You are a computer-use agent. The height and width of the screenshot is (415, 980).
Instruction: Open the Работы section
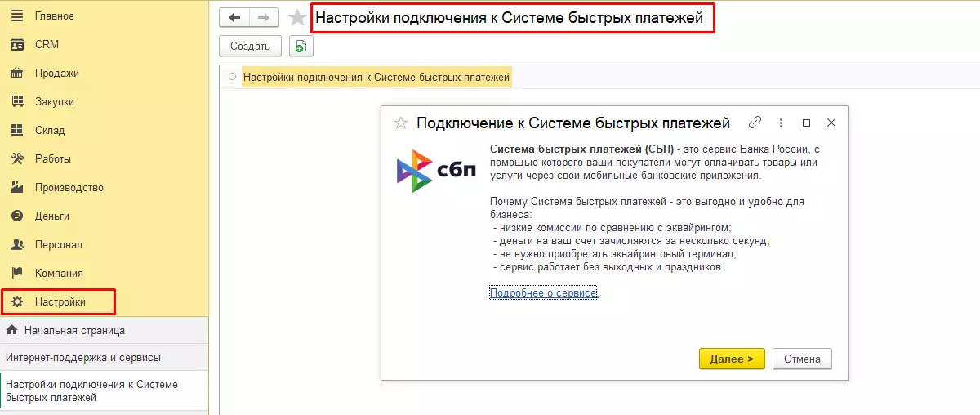52,158
